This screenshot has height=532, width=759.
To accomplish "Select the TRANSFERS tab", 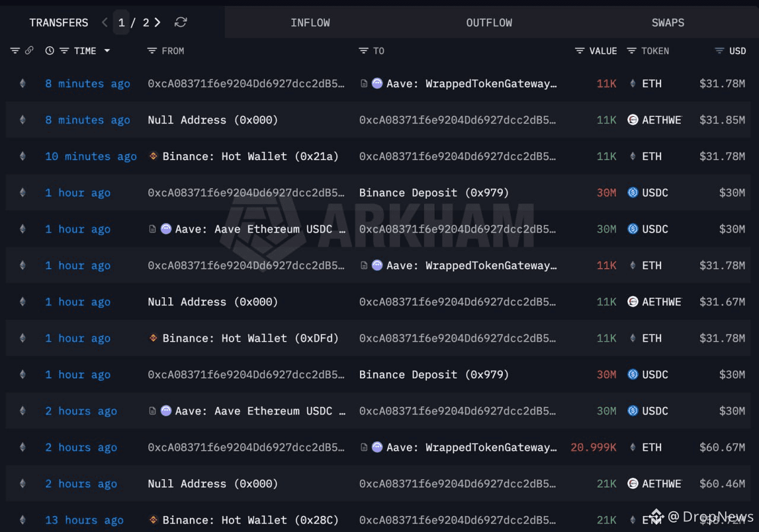I will [x=59, y=23].
